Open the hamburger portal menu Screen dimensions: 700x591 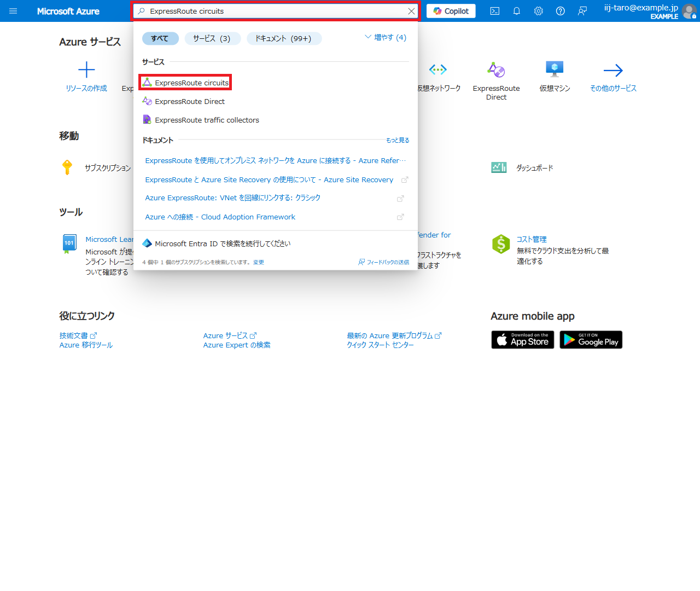point(13,11)
